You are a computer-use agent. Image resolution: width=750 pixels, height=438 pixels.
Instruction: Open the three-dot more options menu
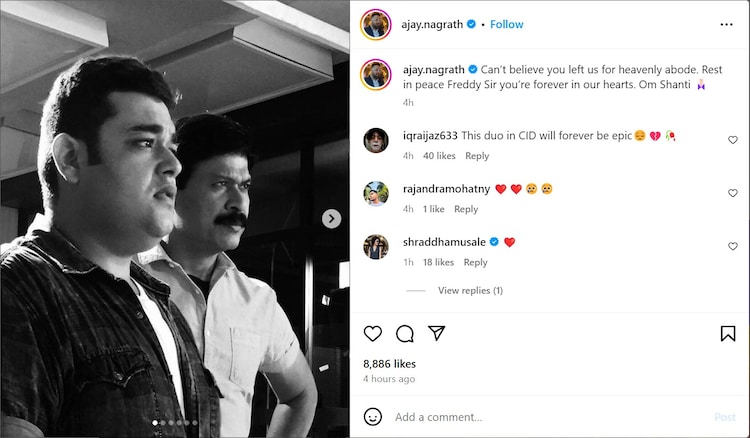pos(727,24)
